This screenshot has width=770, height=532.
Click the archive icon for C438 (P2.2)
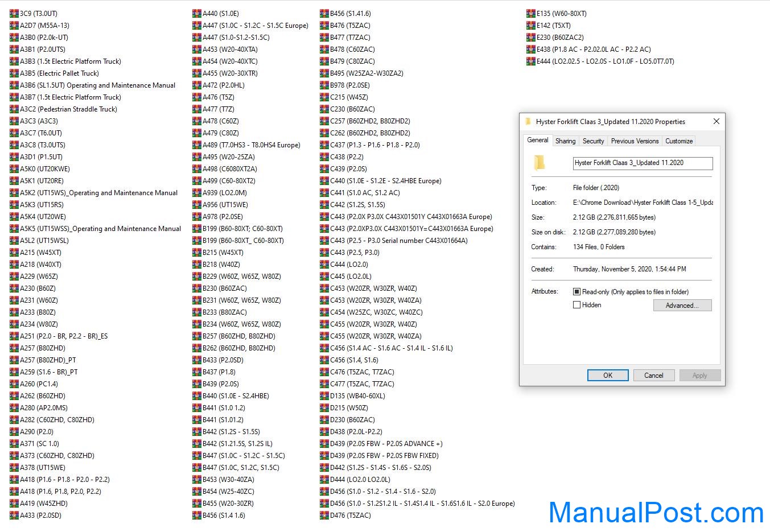(x=324, y=156)
